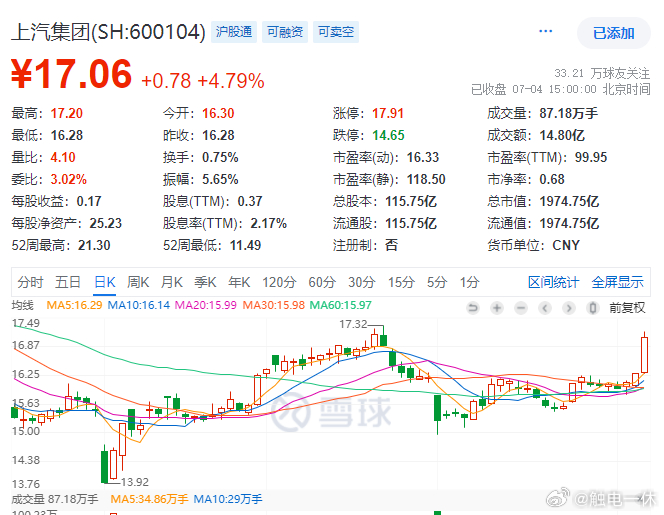Click the 17.32 high marker on chart
The height and width of the screenshot is (515, 664).
pyautogui.click(x=354, y=324)
